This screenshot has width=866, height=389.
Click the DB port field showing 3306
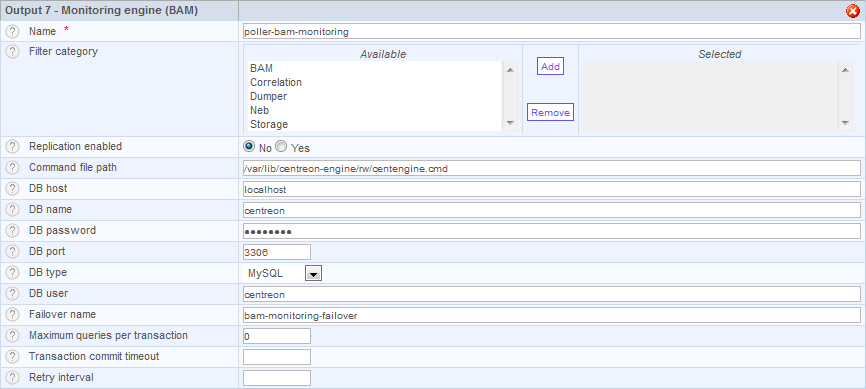(x=277, y=252)
